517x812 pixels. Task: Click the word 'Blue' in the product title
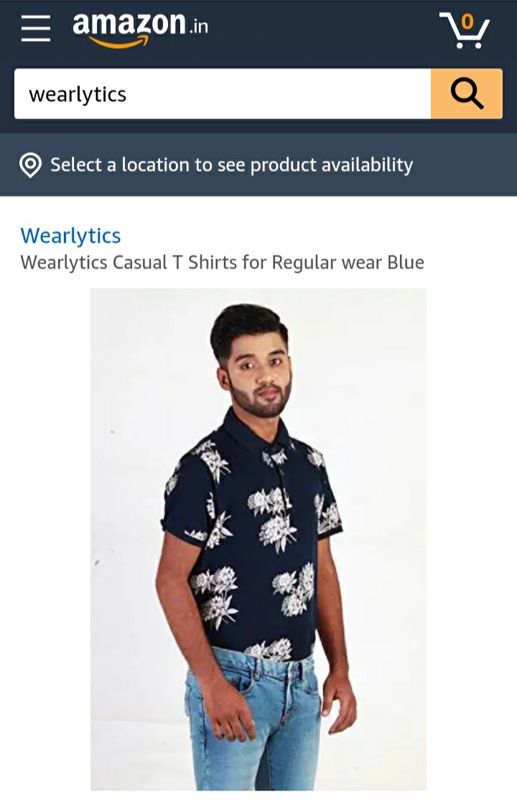[406, 262]
